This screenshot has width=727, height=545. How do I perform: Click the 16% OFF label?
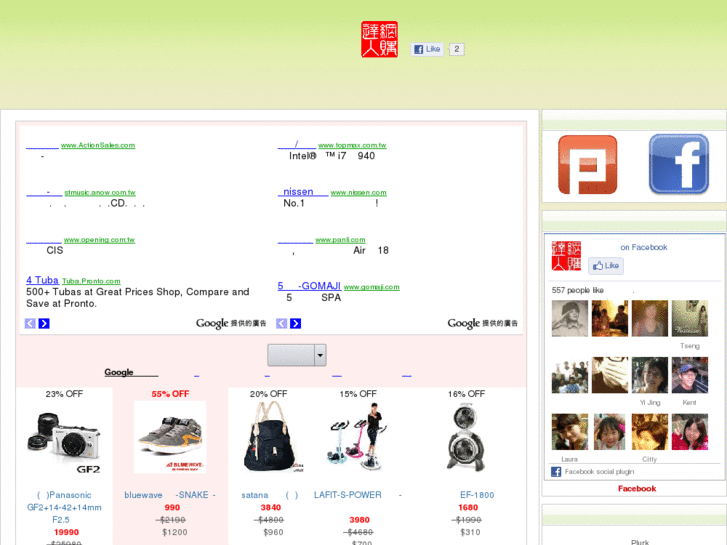pos(466,394)
